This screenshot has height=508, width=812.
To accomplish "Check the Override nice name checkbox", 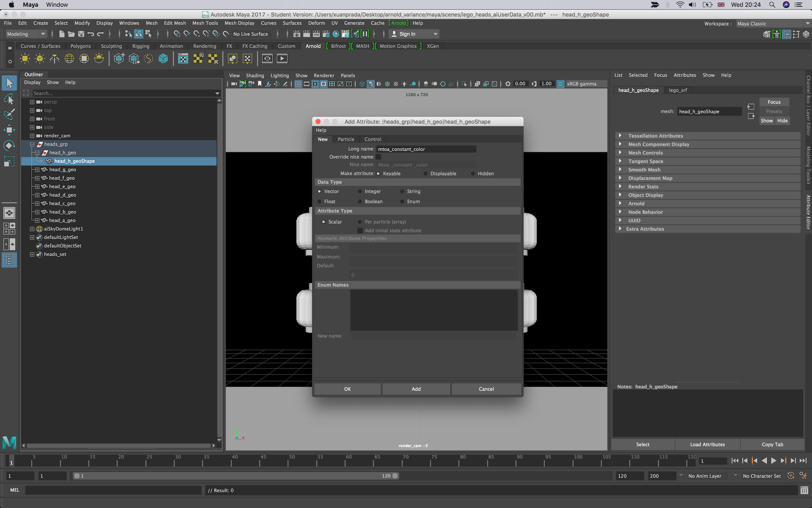I will point(379,157).
